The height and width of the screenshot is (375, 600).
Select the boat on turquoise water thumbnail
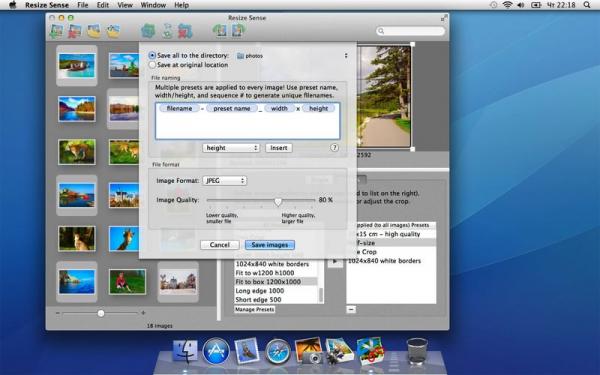(x=77, y=65)
